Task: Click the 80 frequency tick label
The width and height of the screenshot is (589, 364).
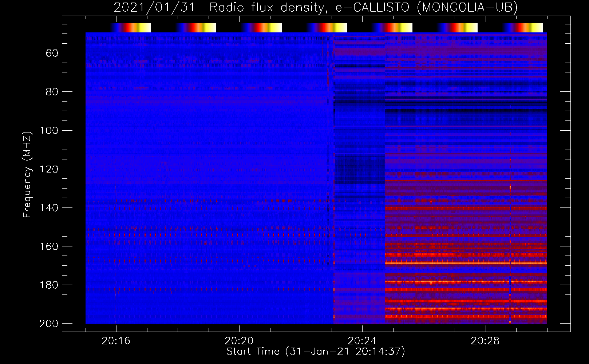Action: click(x=52, y=92)
